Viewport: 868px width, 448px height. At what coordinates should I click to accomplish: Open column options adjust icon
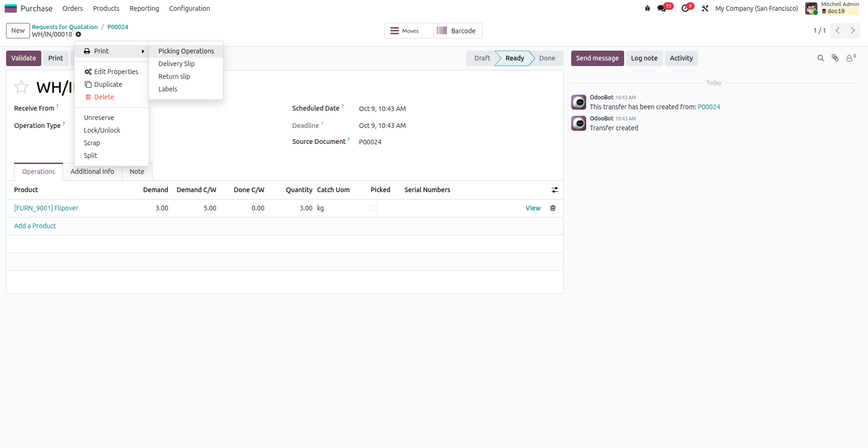(555, 190)
